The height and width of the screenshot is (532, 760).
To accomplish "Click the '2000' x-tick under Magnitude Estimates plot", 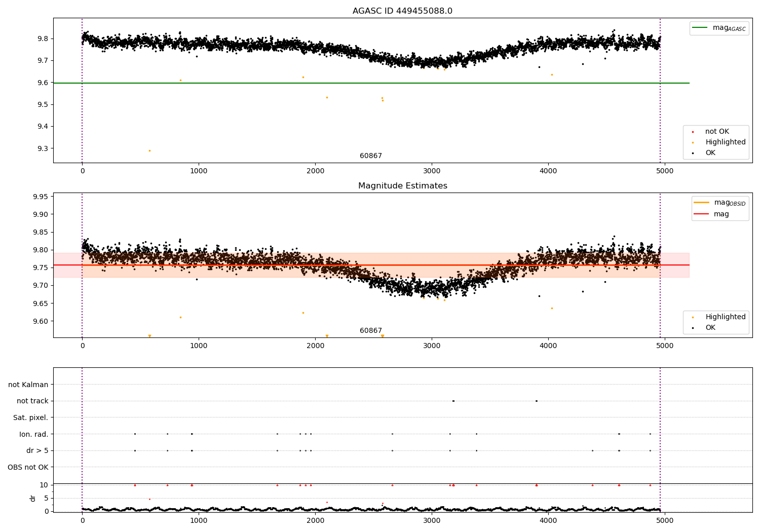I will click(315, 346).
